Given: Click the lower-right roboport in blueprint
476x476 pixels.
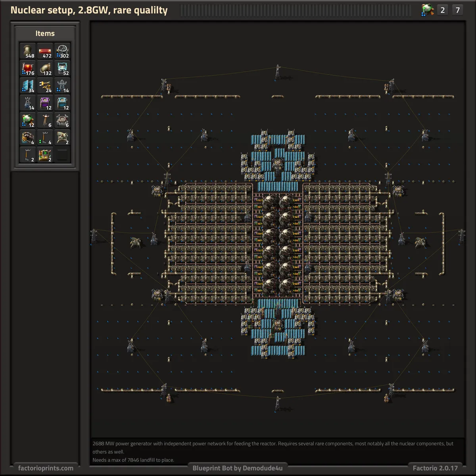Looking at the screenshot, I should click(x=398, y=295).
